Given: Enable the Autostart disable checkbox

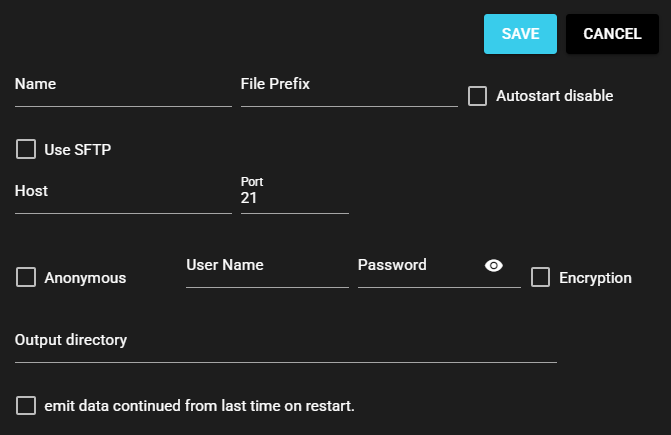Looking at the screenshot, I should pos(477,96).
